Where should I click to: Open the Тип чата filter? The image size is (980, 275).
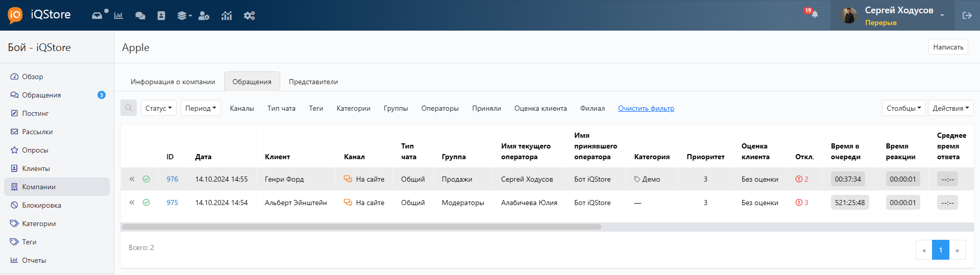[281, 108]
